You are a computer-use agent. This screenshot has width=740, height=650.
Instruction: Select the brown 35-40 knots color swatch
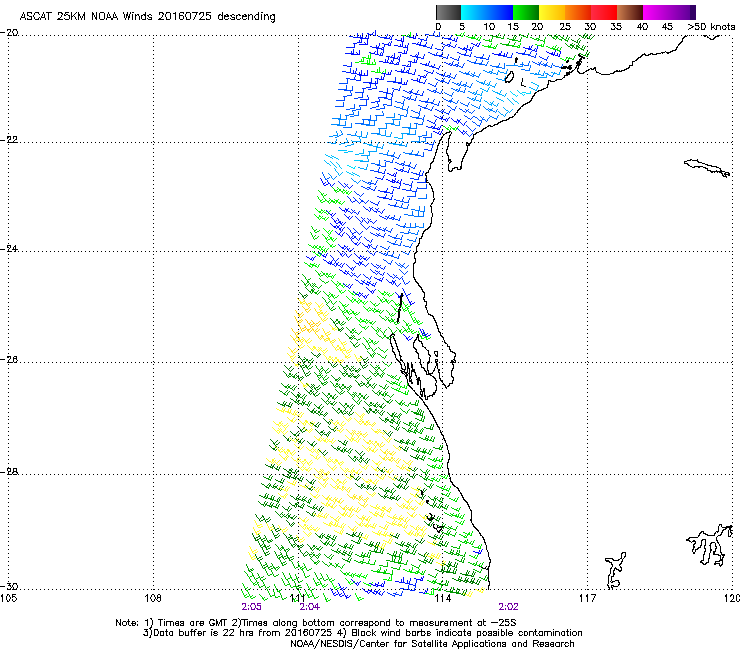tap(630, 12)
